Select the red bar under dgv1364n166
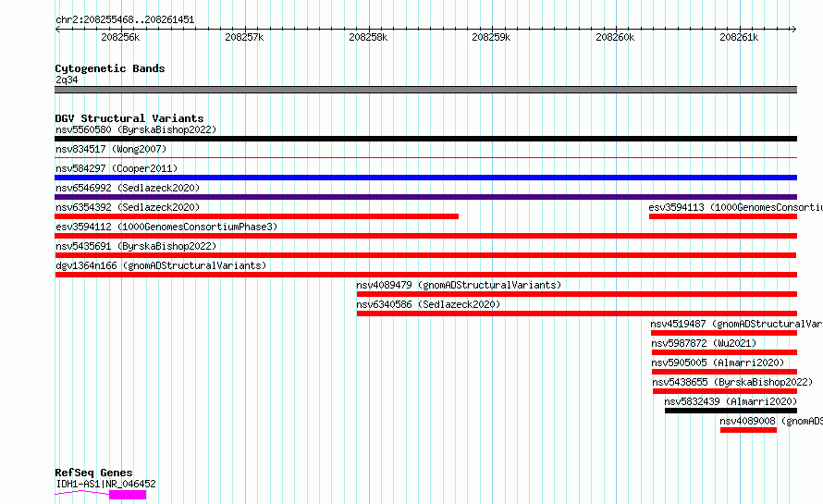 425,275
